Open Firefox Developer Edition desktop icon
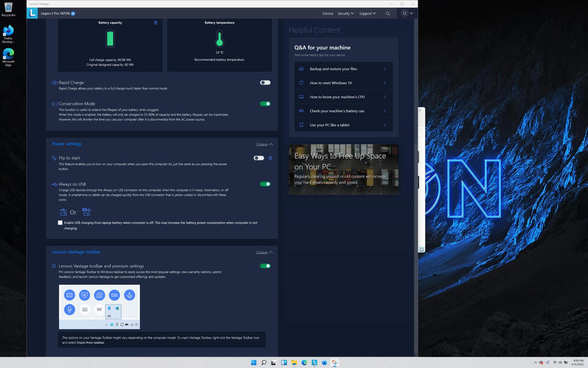 coord(8,34)
